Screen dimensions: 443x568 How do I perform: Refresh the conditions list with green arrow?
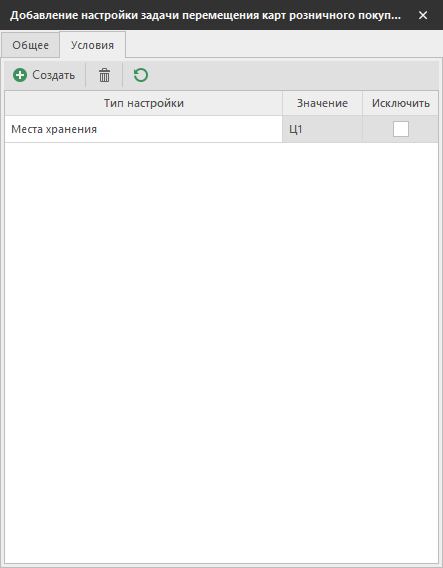141,75
